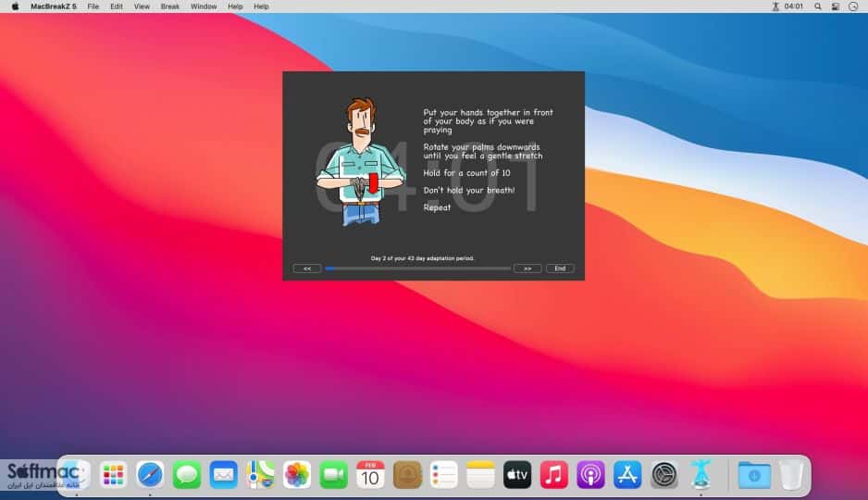Click the "Repeat" instruction text

click(x=437, y=207)
